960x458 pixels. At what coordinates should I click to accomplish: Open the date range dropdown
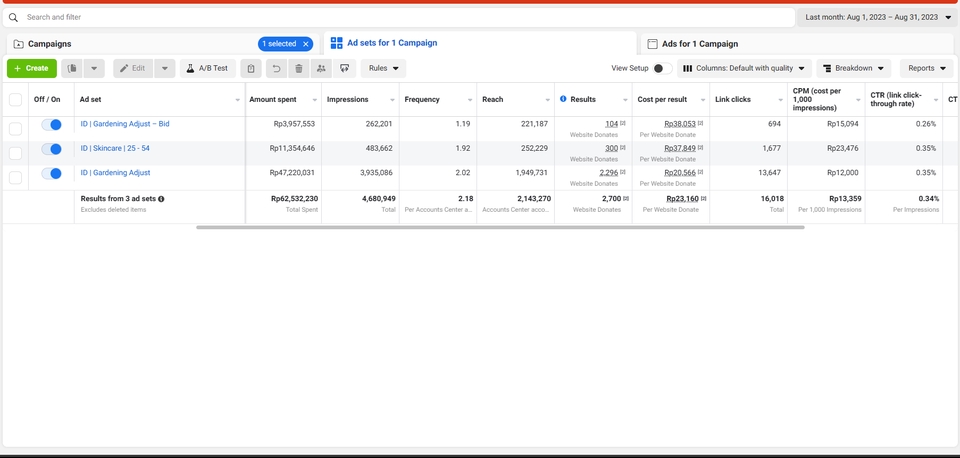[877, 17]
